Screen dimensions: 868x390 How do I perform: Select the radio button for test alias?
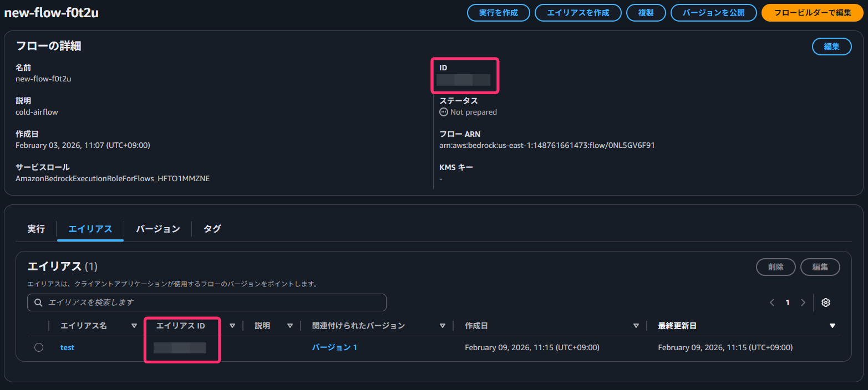[39, 347]
